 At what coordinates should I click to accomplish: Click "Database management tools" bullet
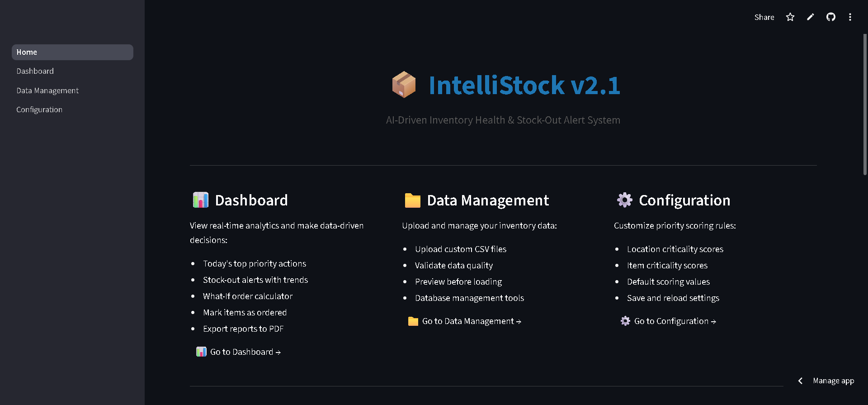pyautogui.click(x=469, y=298)
